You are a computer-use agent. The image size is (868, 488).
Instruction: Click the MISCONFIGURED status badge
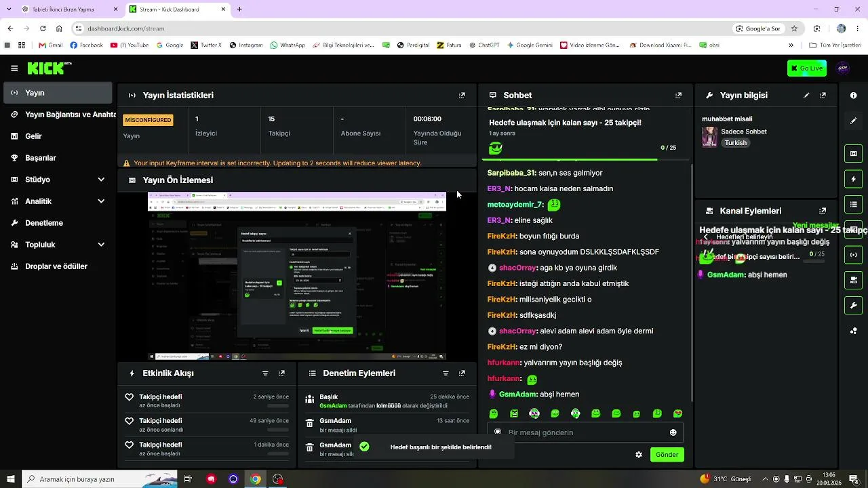149,120
